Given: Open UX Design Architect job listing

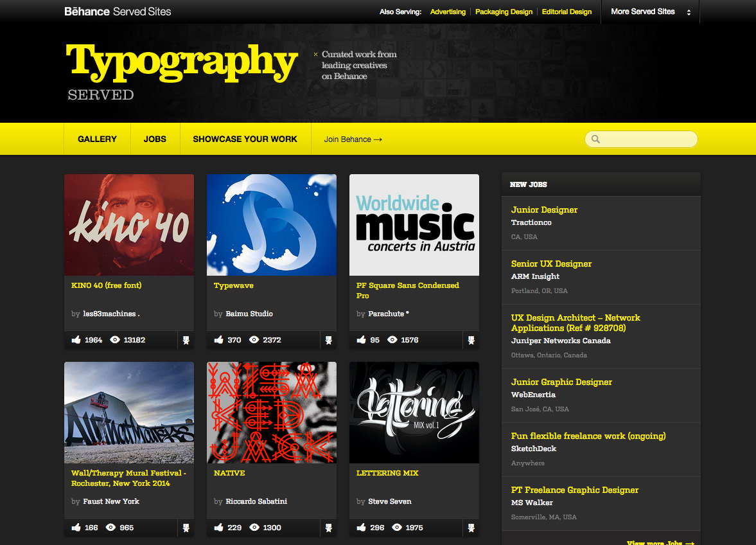Looking at the screenshot, I should tap(576, 323).
